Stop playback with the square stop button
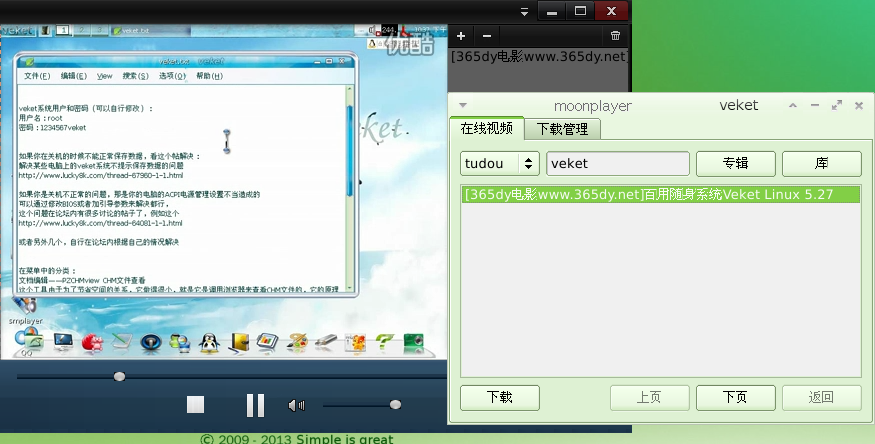The height and width of the screenshot is (444, 875). click(195, 404)
